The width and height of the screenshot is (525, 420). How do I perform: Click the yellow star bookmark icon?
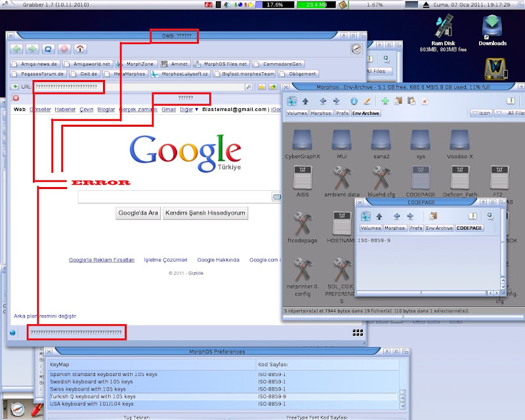click(262, 87)
